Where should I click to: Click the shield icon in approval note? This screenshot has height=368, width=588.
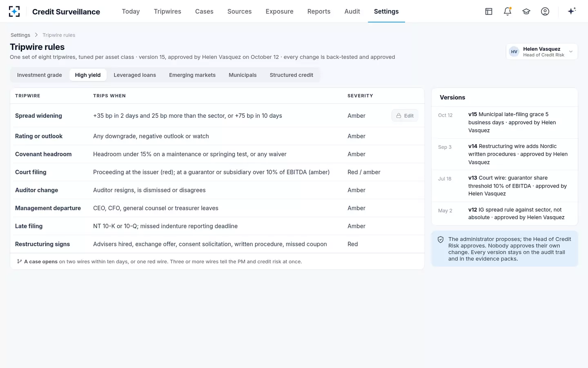[x=441, y=240]
